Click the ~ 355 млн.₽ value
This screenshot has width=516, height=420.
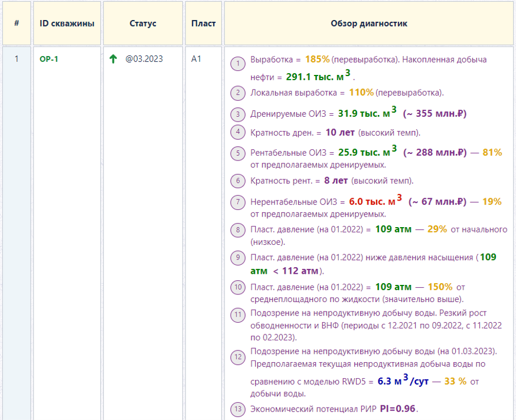coord(435,113)
